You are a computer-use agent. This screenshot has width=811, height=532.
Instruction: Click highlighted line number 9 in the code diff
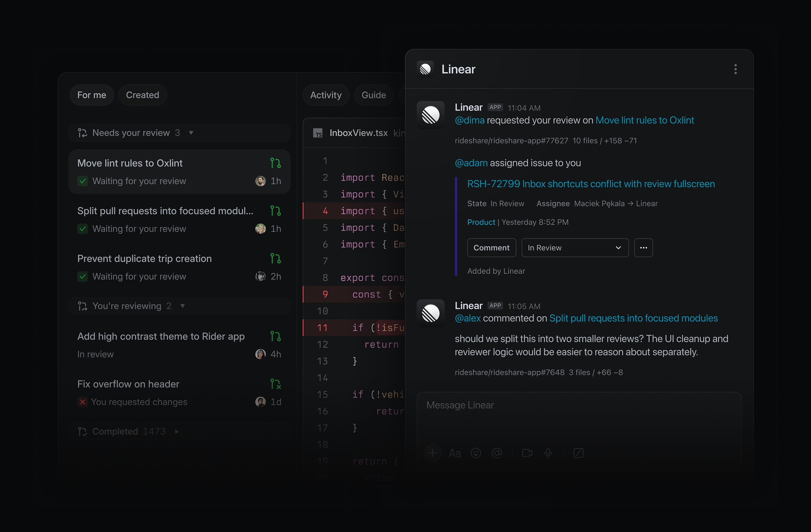(325, 294)
